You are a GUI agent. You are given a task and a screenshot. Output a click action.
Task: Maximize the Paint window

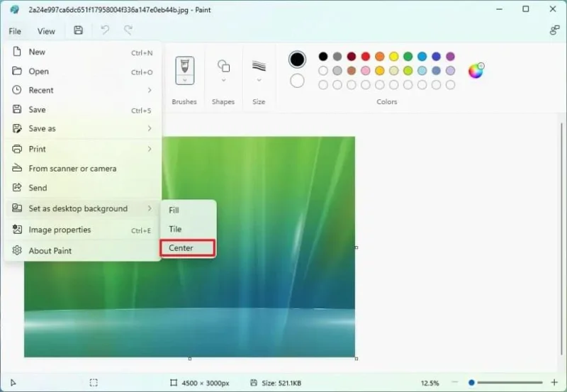(526, 9)
